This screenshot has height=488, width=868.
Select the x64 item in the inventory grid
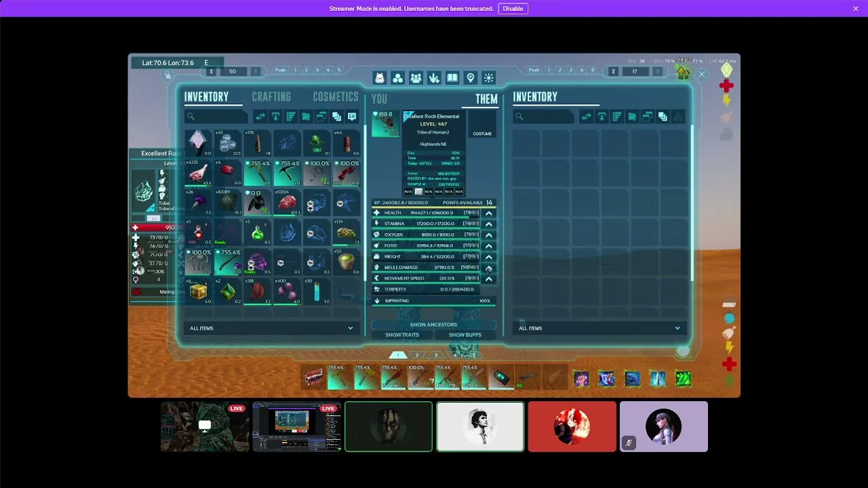[347, 143]
